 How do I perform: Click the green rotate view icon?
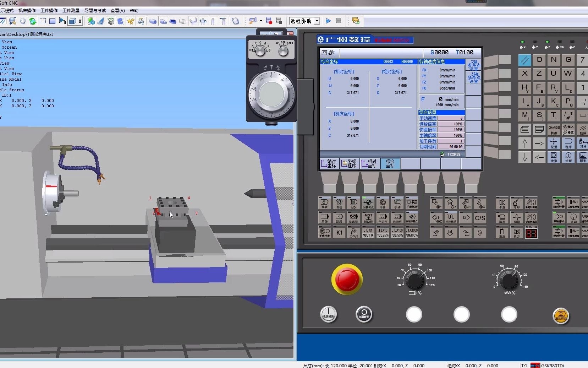33,21
